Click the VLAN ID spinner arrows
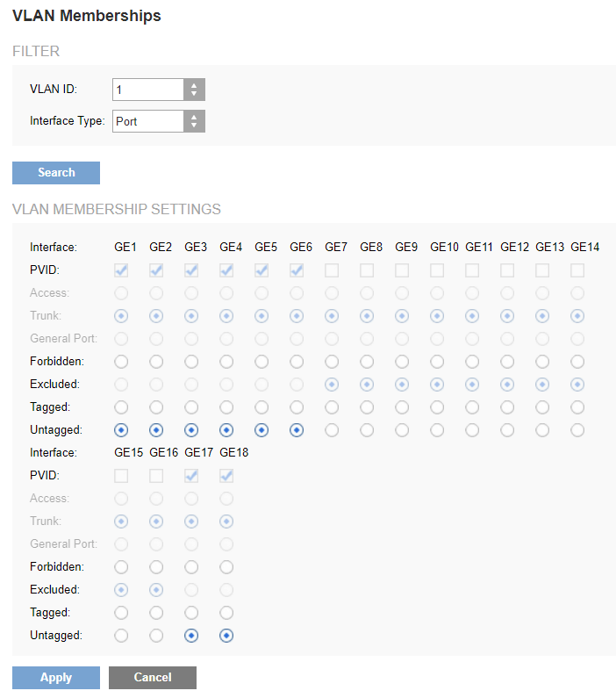 (194, 90)
